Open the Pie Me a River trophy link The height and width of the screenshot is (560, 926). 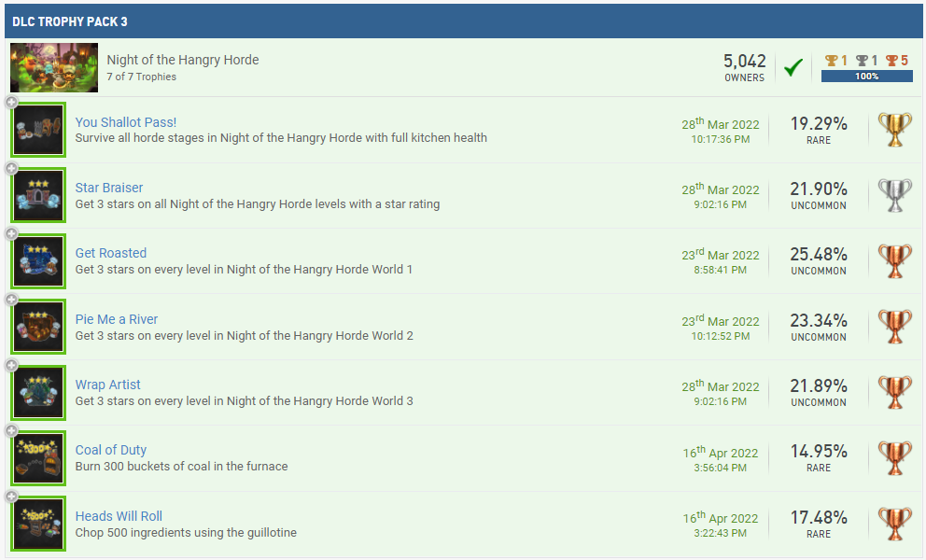[x=117, y=319]
